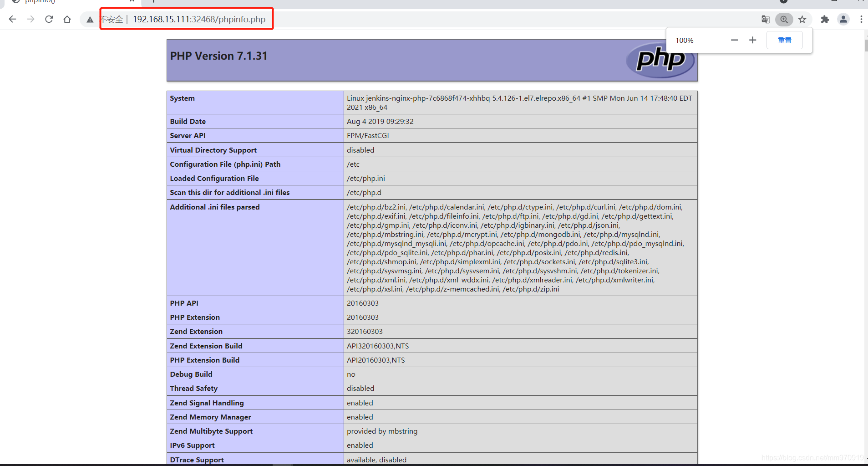Image resolution: width=868 pixels, height=466 pixels.
Task: Bookmark this page with the star icon
Action: (x=802, y=19)
